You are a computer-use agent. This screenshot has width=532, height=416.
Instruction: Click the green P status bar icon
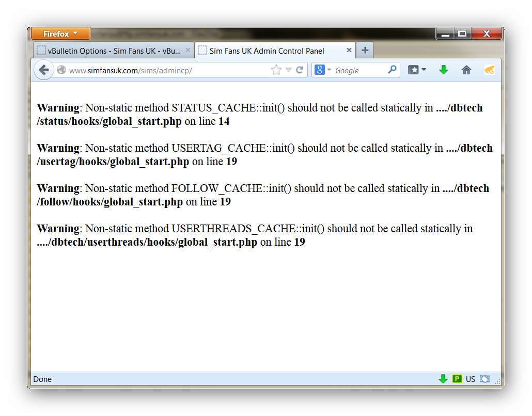click(x=457, y=379)
